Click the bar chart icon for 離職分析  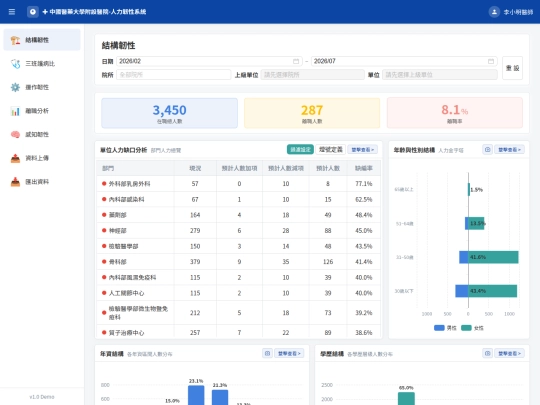point(15,111)
